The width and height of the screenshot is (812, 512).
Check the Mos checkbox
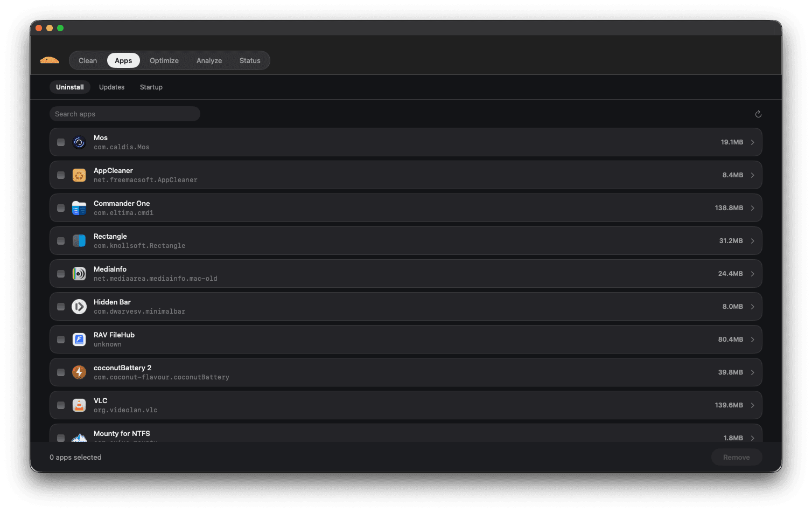tap(61, 142)
